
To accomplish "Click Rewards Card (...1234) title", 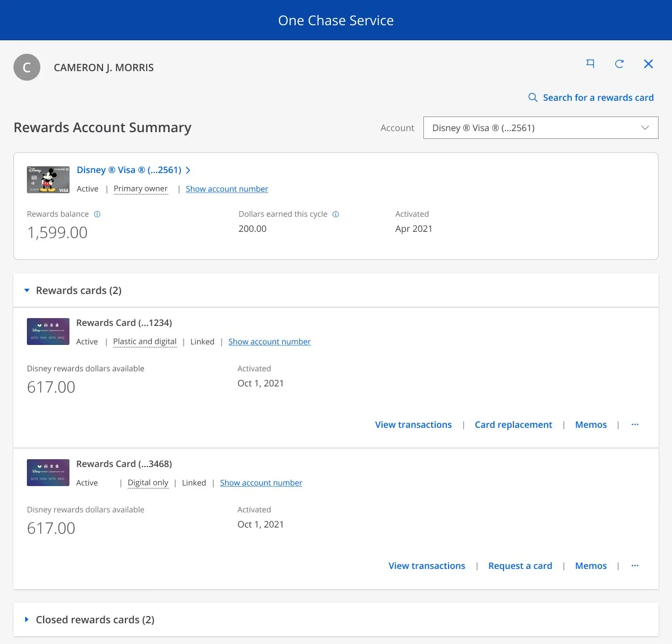I will click(x=124, y=323).
